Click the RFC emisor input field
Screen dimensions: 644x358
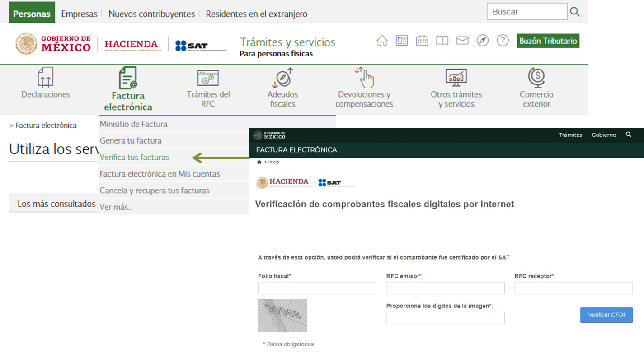tap(445, 288)
